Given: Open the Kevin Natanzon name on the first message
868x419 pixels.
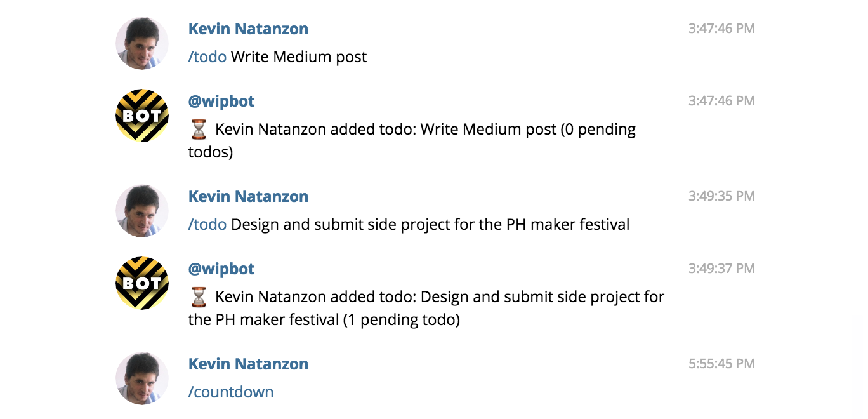Looking at the screenshot, I should 248,29.
